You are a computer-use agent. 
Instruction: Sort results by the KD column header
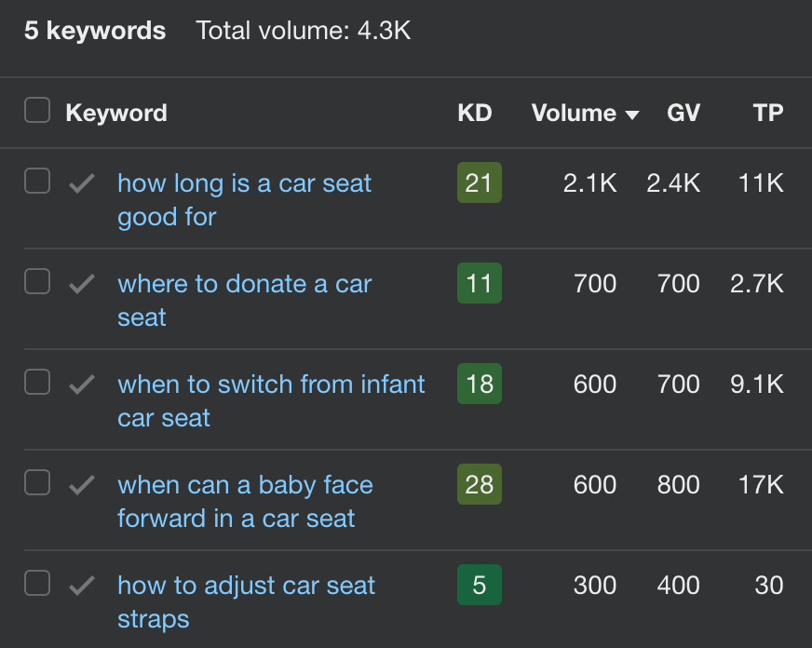pyautogui.click(x=475, y=113)
